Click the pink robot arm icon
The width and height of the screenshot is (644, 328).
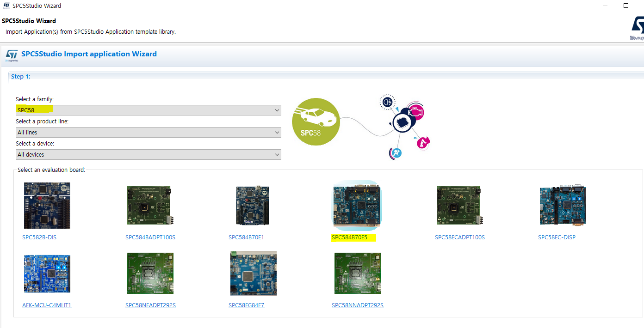click(x=423, y=143)
